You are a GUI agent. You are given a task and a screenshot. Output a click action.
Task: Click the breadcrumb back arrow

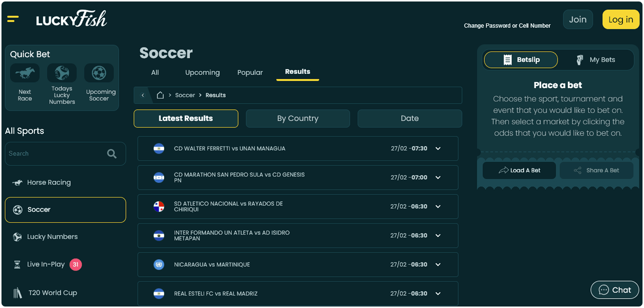(143, 95)
